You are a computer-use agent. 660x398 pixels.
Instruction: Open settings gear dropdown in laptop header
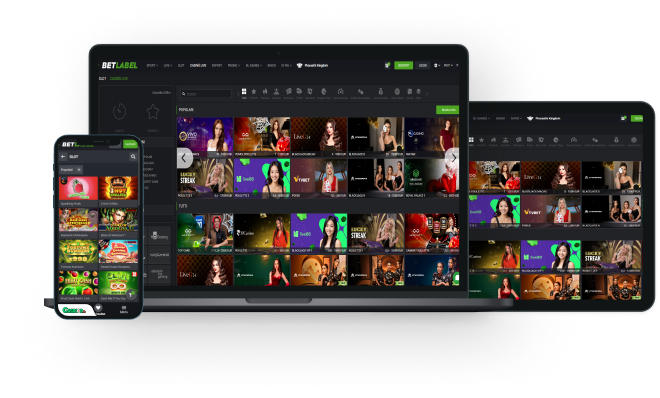437,65
